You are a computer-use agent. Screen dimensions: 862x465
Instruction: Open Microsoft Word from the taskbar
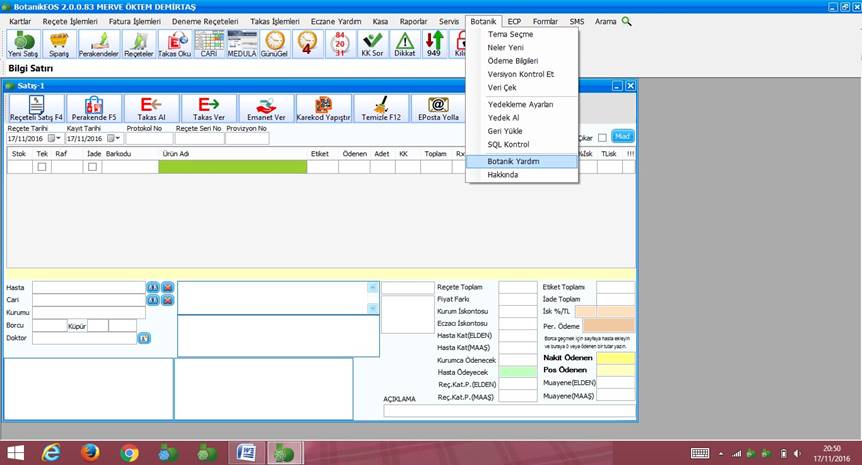[244, 452]
